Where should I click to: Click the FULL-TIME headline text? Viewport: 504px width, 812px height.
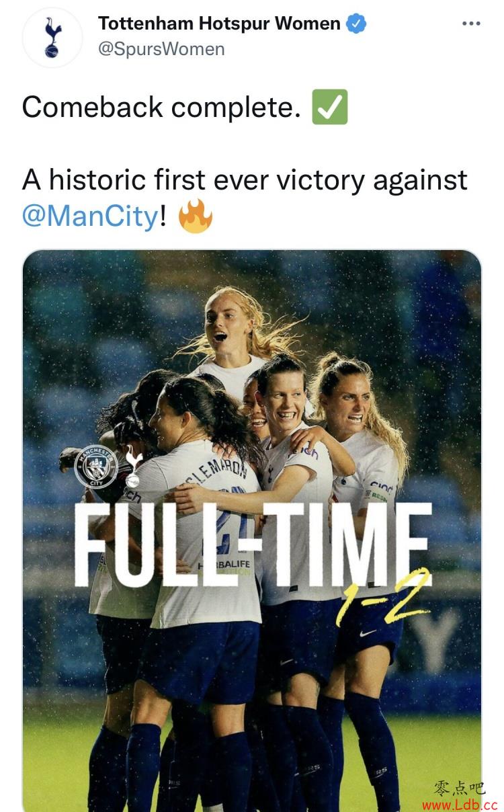(253, 544)
